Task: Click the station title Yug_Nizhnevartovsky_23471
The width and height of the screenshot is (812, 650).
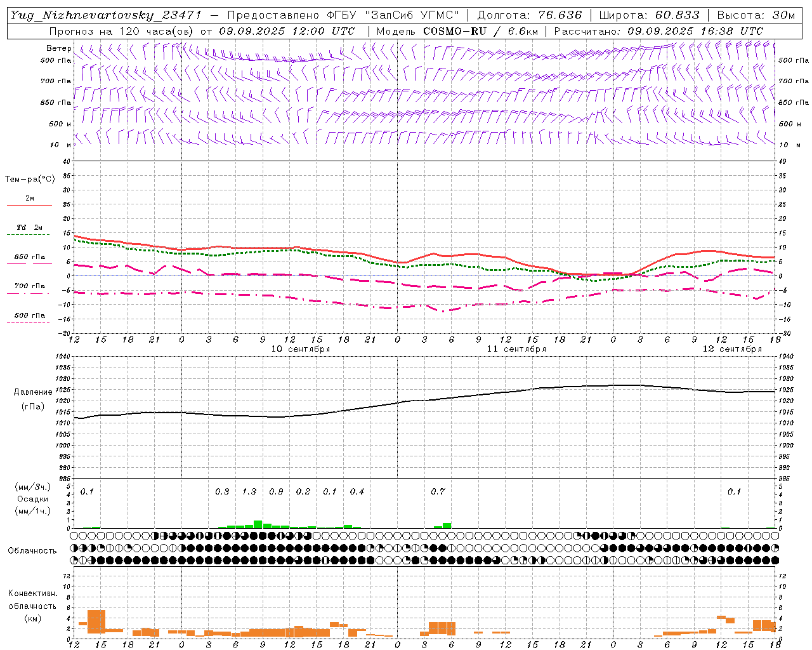Action: pyautogui.click(x=106, y=15)
